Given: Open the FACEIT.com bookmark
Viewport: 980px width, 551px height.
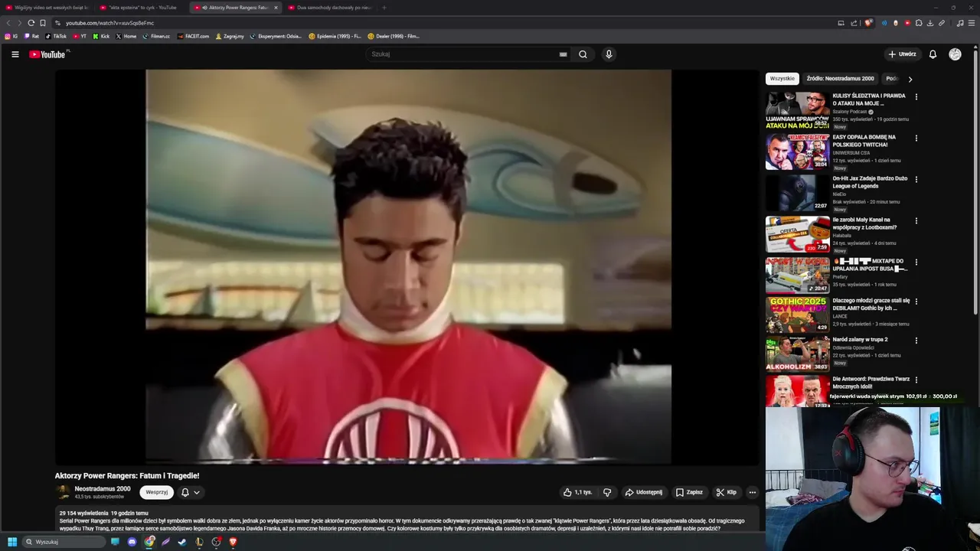Looking at the screenshot, I should coord(193,36).
